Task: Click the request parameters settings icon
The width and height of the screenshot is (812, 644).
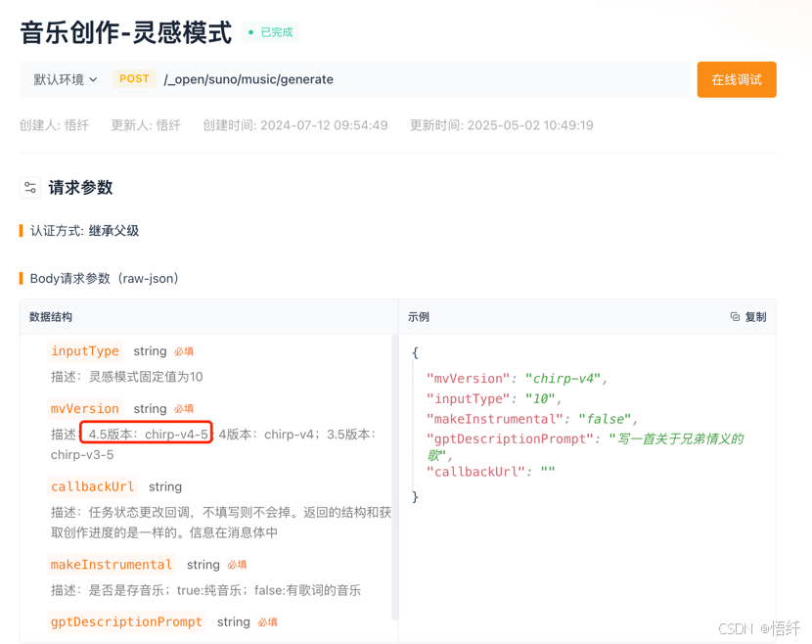Action: coord(30,188)
